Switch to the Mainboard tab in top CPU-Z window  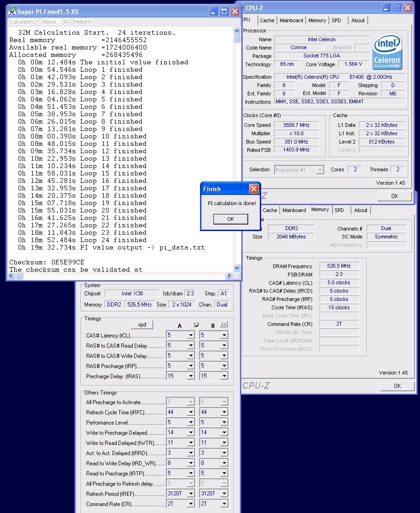(x=291, y=20)
